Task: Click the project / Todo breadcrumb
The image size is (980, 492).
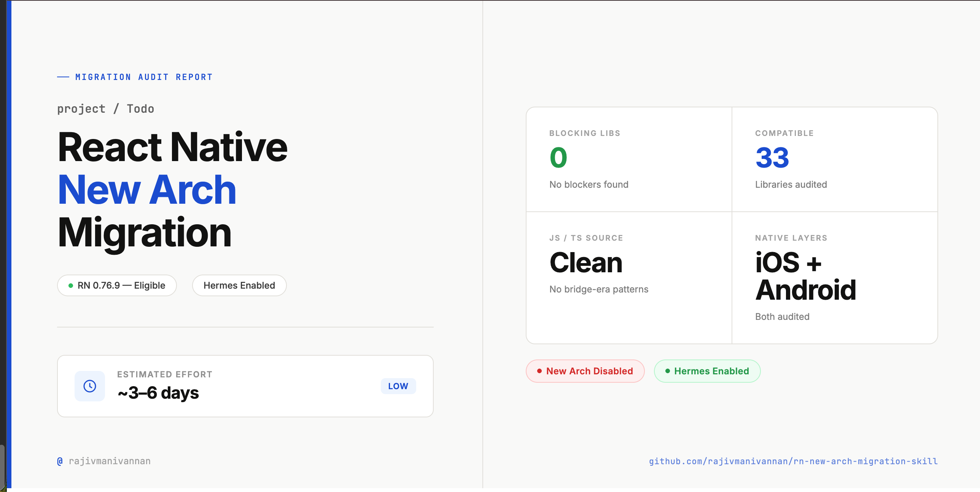Action: point(105,109)
